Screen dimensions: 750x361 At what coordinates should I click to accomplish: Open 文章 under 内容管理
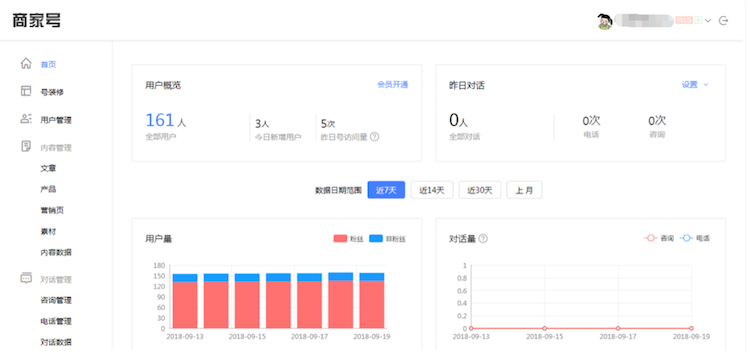tap(48, 168)
